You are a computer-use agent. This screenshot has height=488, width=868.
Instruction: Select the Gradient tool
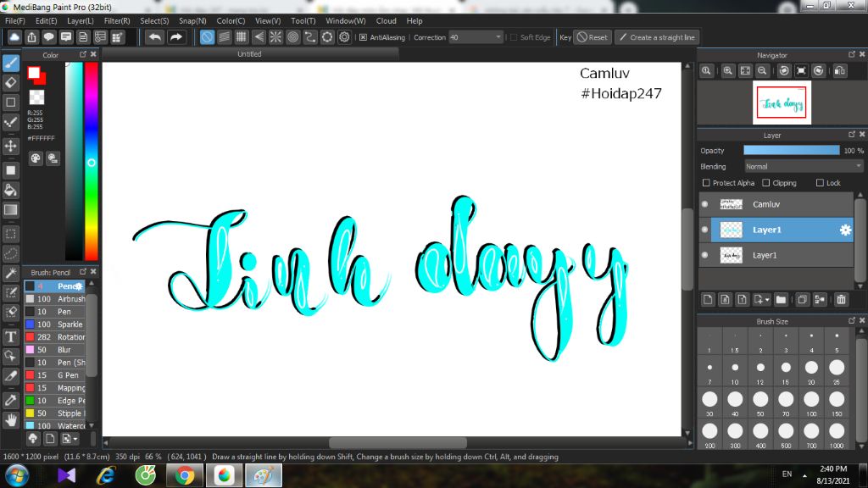pyautogui.click(x=10, y=210)
